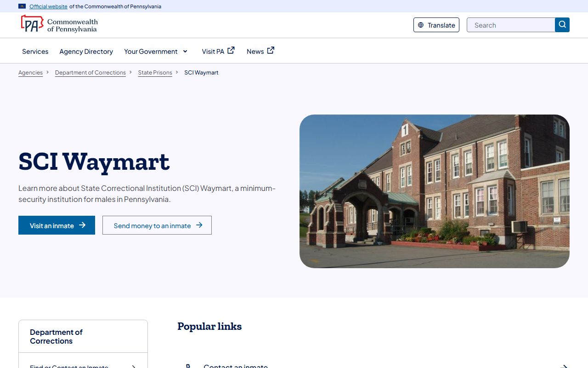This screenshot has height=368, width=588.
Task: Click the arrow icon beside Contact an inmate
Action: pos(564,366)
